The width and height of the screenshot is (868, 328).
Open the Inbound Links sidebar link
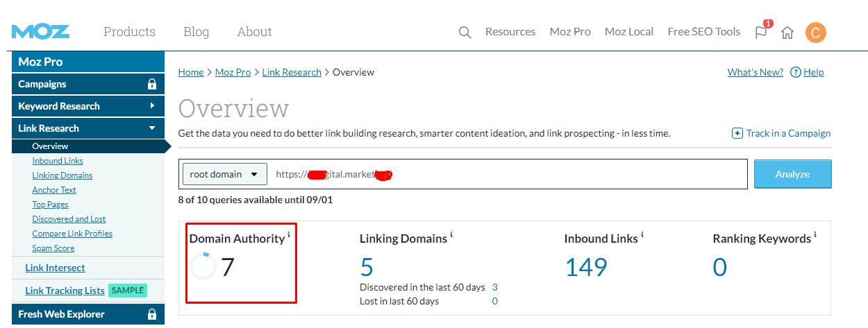click(x=58, y=161)
